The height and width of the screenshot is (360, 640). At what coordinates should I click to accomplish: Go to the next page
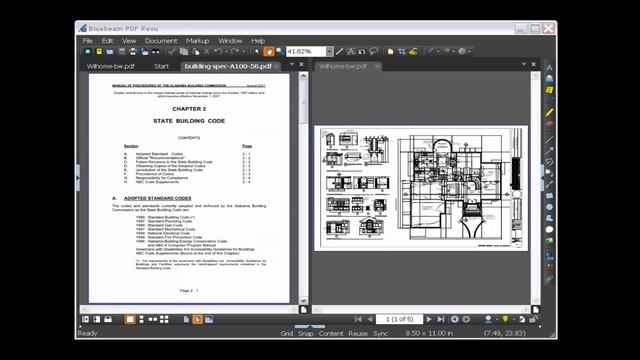tap(429, 319)
